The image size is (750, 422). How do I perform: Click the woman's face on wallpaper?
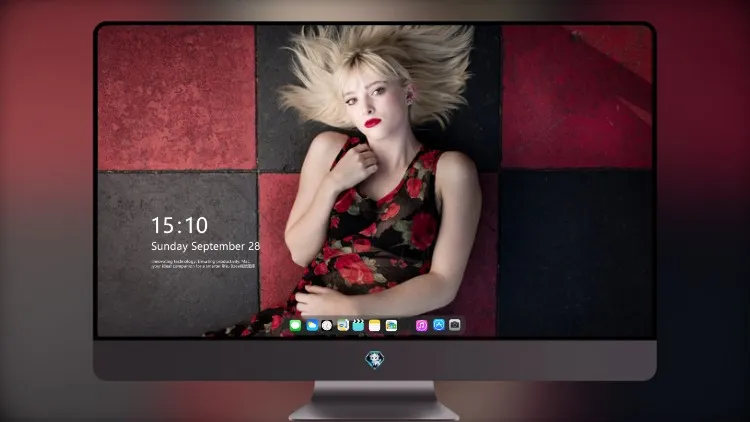(373, 105)
